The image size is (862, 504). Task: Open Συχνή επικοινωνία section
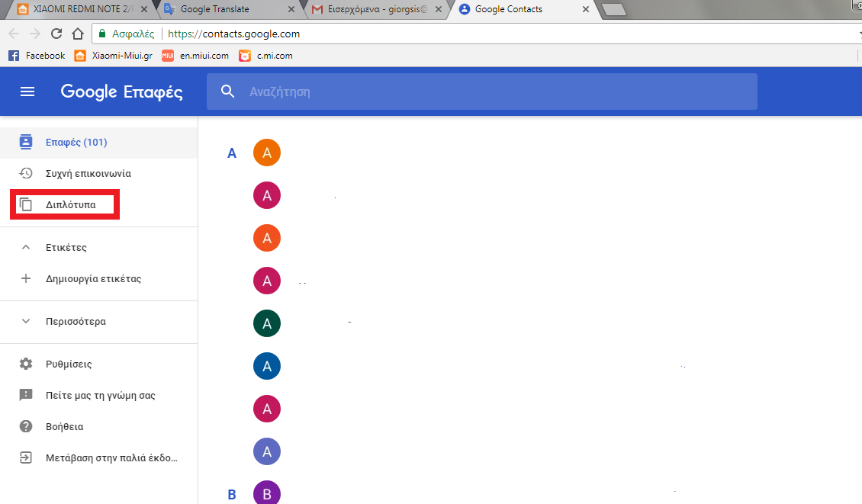click(x=99, y=174)
